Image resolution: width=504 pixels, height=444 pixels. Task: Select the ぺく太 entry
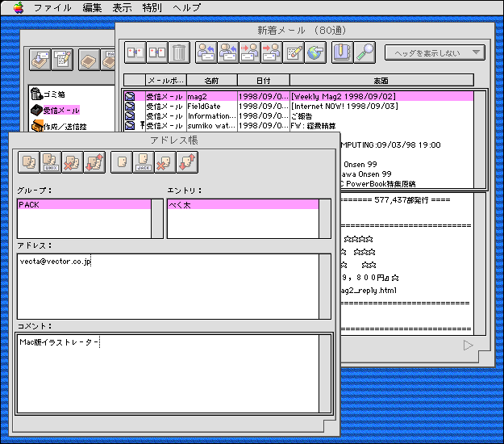coord(243,204)
